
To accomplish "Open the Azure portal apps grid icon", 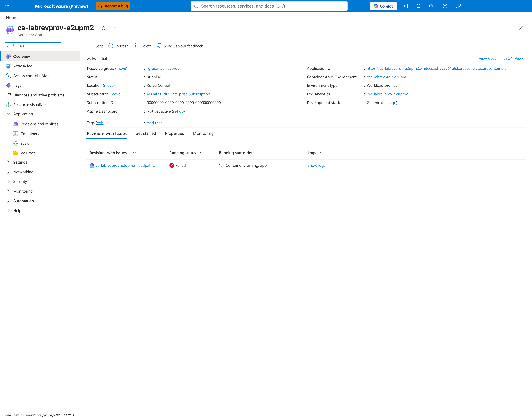I will (x=7, y=6).
